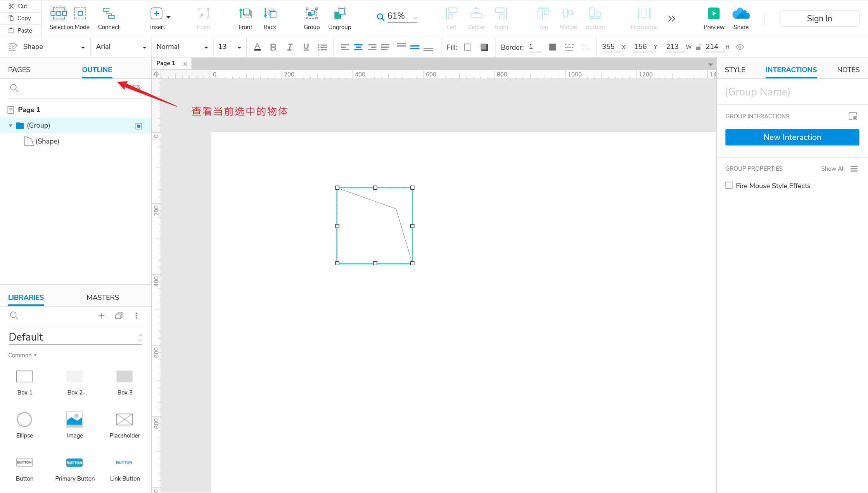Select intersected Selection Mode icon
Image resolution: width=868 pixels, height=493 pixels.
coord(59,13)
